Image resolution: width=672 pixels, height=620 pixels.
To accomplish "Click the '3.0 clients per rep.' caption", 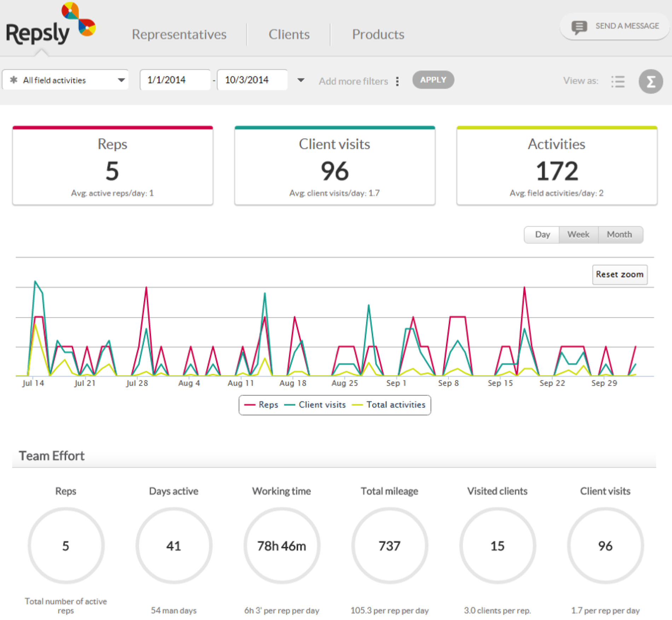I will click(x=497, y=610).
